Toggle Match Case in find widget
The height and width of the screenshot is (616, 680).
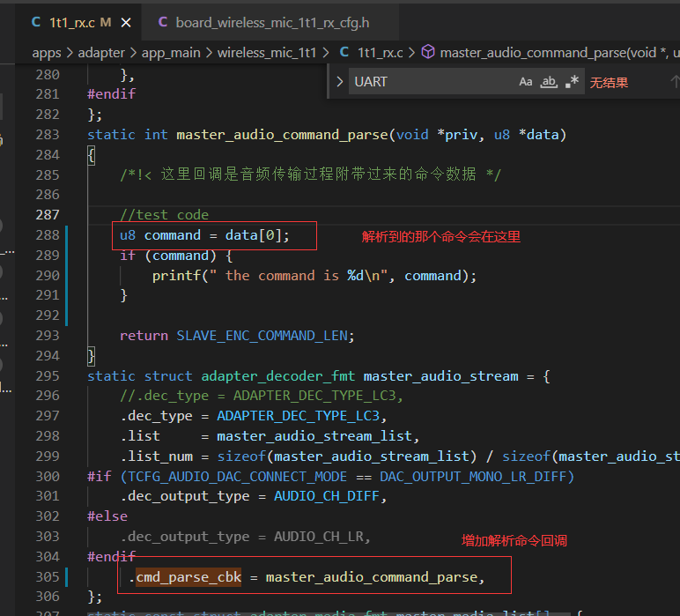(526, 82)
